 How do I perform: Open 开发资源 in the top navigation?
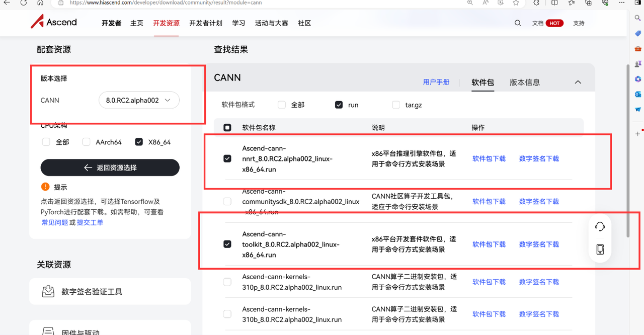pos(167,23)
